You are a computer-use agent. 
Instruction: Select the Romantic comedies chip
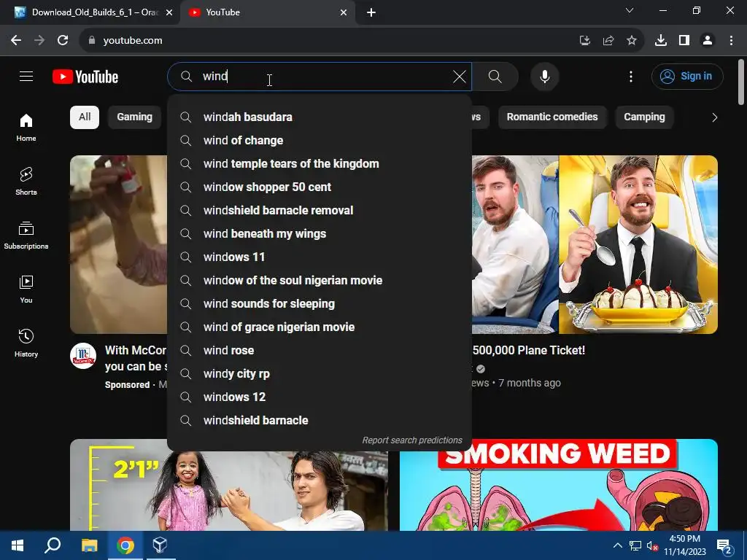pyautogui.click(x=552, y=117)
